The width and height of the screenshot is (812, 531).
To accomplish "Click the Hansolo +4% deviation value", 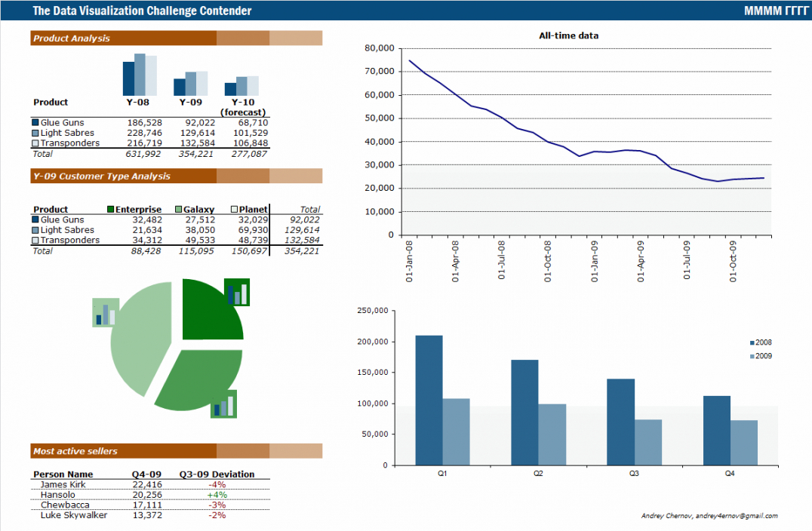I will pos(217,495).
